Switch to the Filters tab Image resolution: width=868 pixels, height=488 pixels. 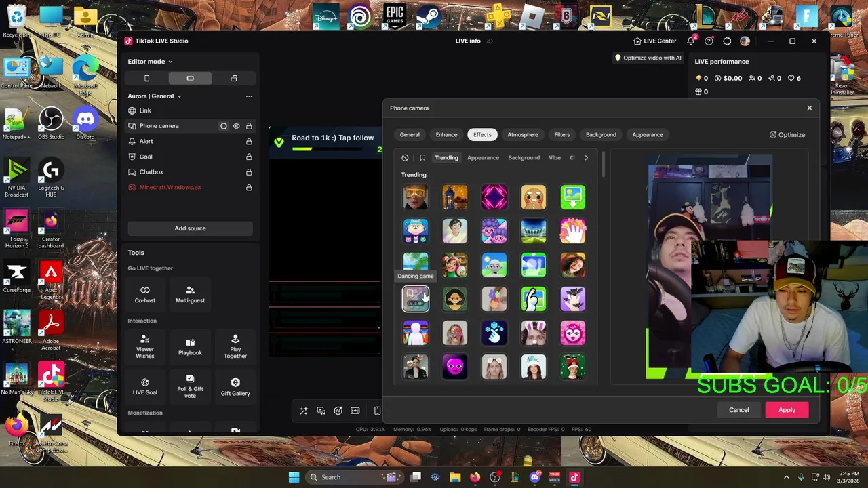coord(562,134)
